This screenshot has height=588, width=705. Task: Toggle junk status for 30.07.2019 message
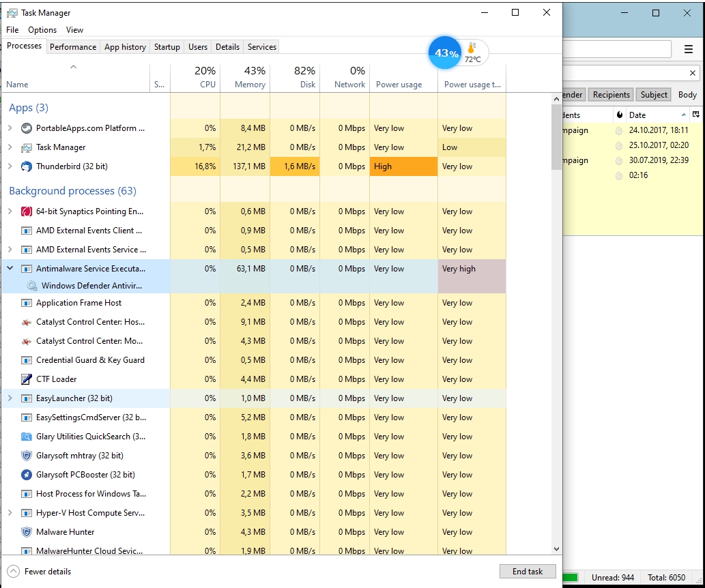coord(619,160)
